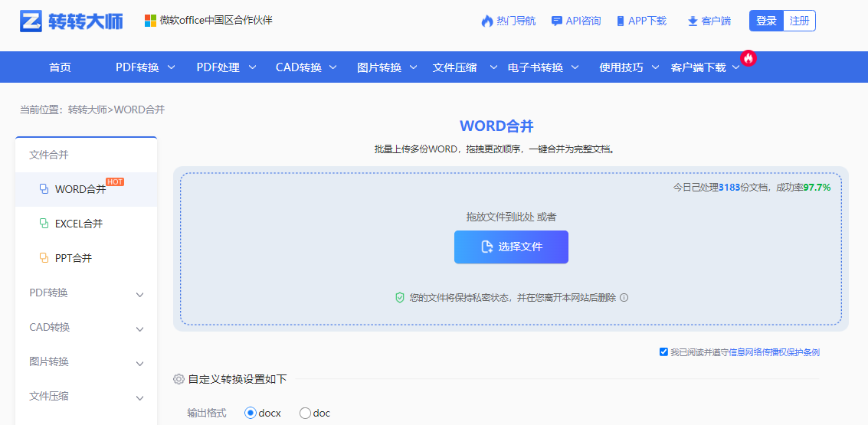Click the 转转大师 logo icon

[x=31, y=21]
